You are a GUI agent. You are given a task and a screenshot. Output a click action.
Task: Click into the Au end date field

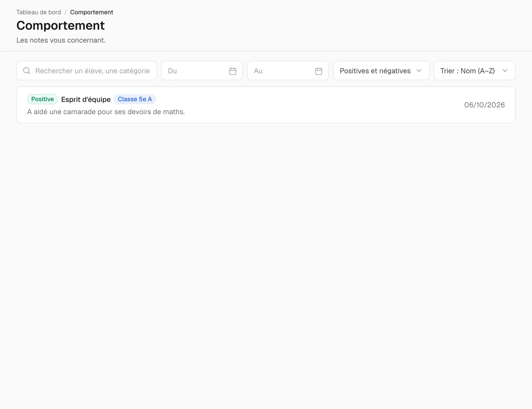coord(288,71)
